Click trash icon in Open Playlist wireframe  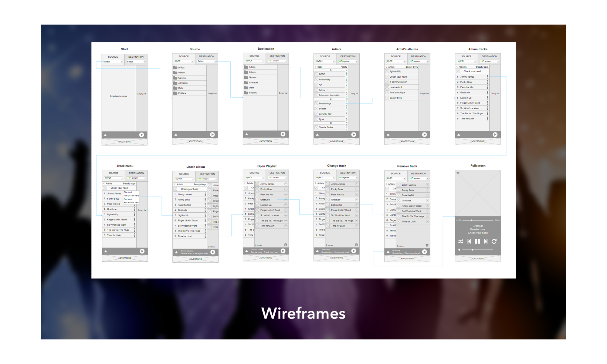[286, 245]
